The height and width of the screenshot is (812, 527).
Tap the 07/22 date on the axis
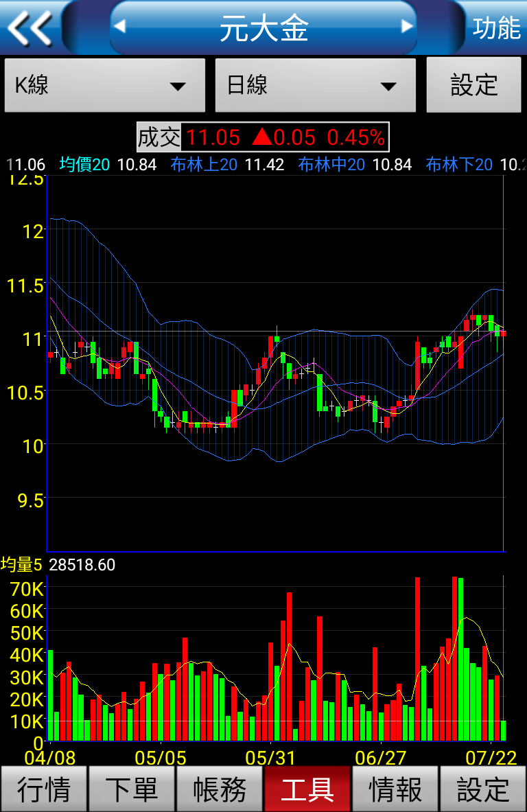click(x=491, y=758)
